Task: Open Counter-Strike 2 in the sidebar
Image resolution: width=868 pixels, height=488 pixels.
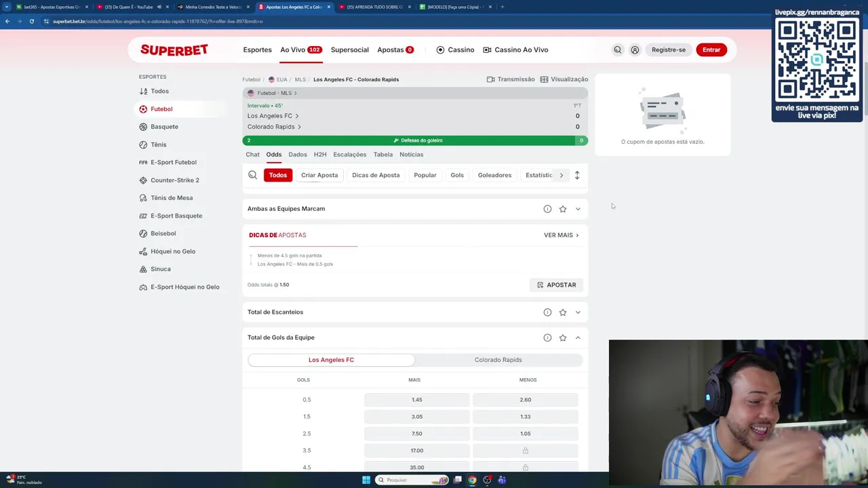Action: (x=169, y=180)
